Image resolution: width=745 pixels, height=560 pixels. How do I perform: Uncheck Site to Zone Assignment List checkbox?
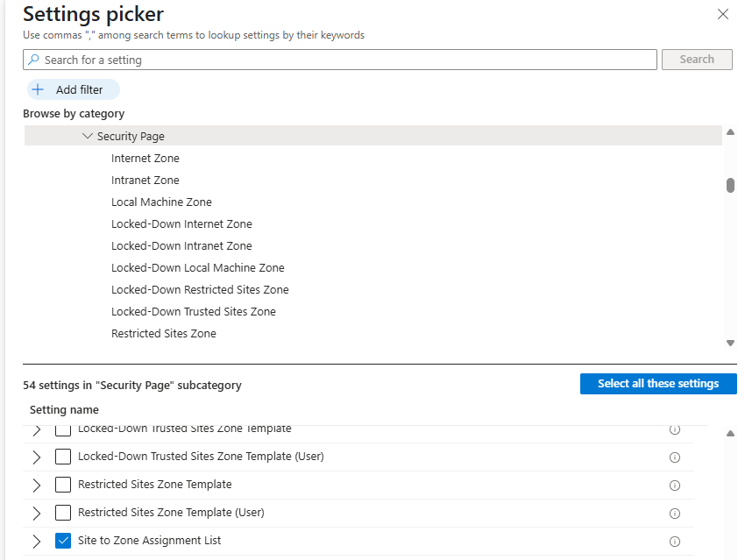tap(63, 541)
